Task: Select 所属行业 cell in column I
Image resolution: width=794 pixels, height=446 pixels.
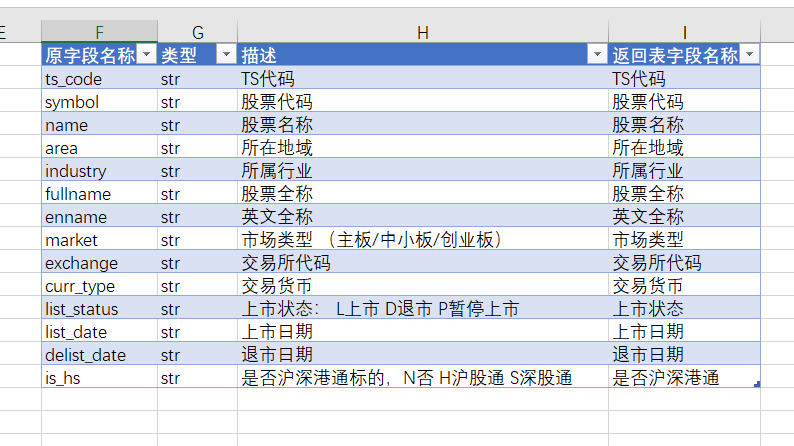Action: (684, 171)
